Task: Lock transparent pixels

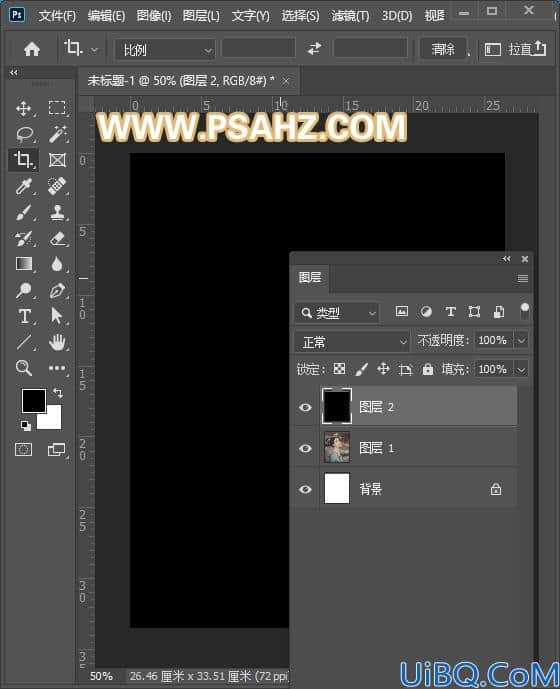Action: [x=339, y=369]
